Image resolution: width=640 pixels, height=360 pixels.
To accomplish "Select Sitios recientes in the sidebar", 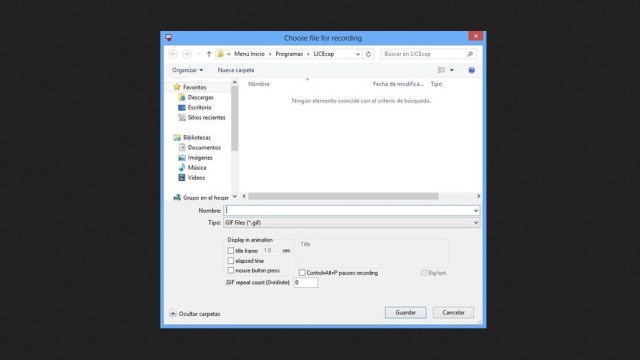I will [x=207, y=118].
